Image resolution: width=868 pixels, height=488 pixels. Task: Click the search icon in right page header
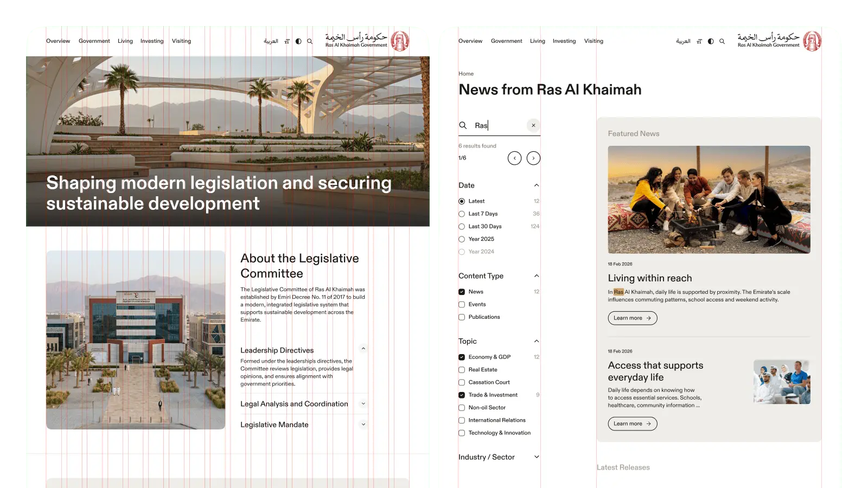point(722,41)
